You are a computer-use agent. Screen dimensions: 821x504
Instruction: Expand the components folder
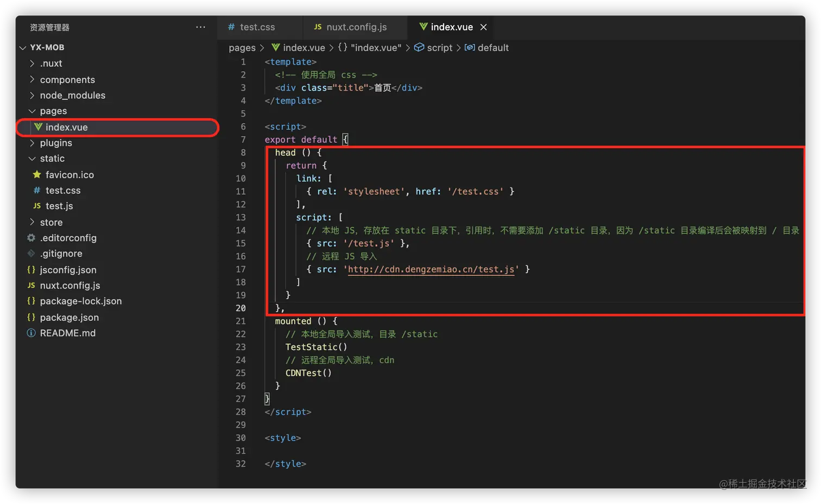tap(32, 79)
